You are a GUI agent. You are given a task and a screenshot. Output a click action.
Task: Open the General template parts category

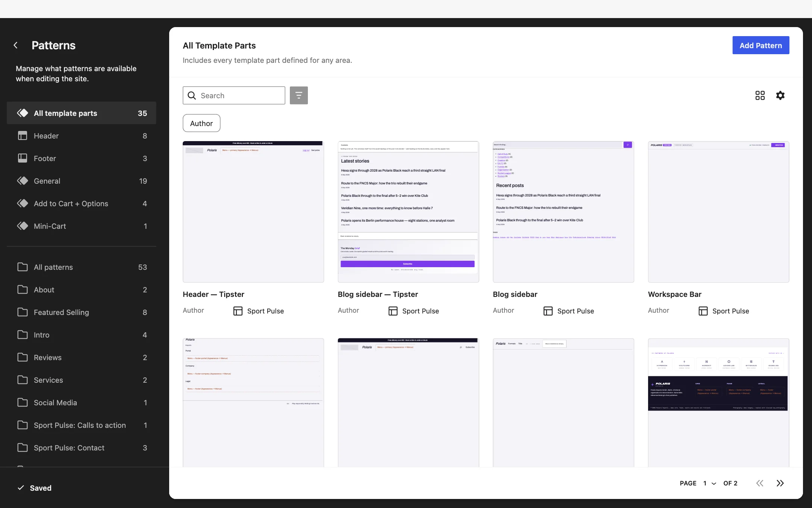[x=82, y=181]
